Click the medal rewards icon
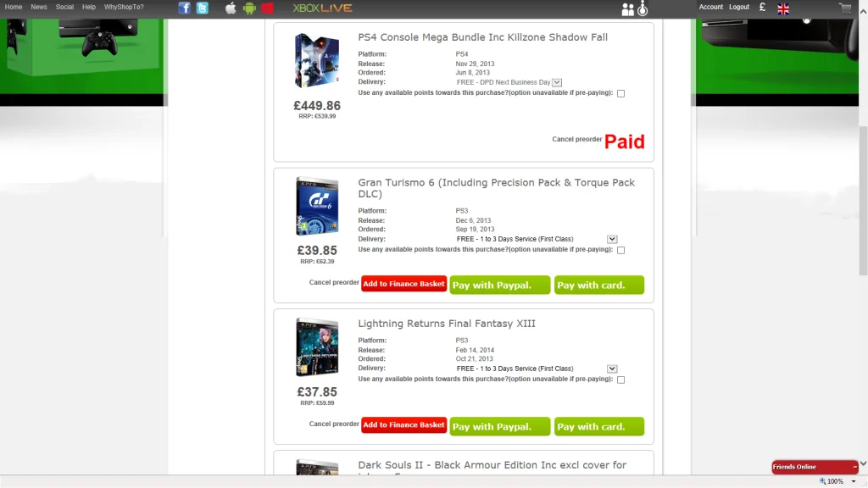The height and width of the screenshot is (488, 868). (x=643, y=8)
